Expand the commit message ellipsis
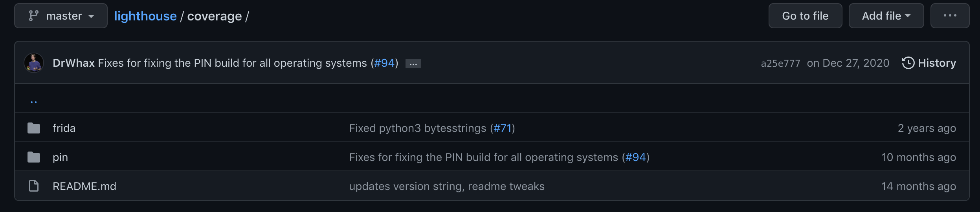The width and height of the screenshot is (980, 212). point(413,64)
